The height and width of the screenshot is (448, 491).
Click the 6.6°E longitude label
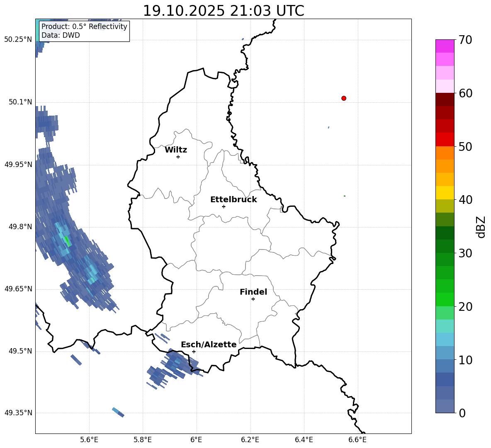357,440
